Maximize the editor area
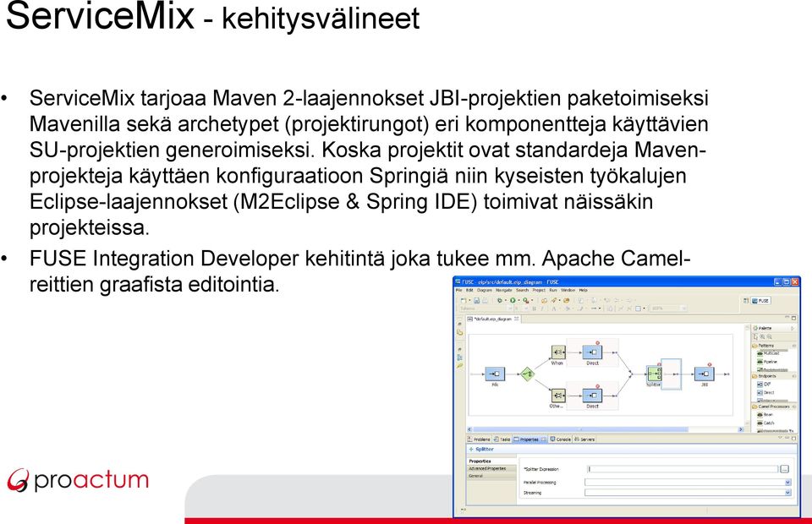Image resolution: width=812 pixels, height=524 pixels. (x=794, y=318)
